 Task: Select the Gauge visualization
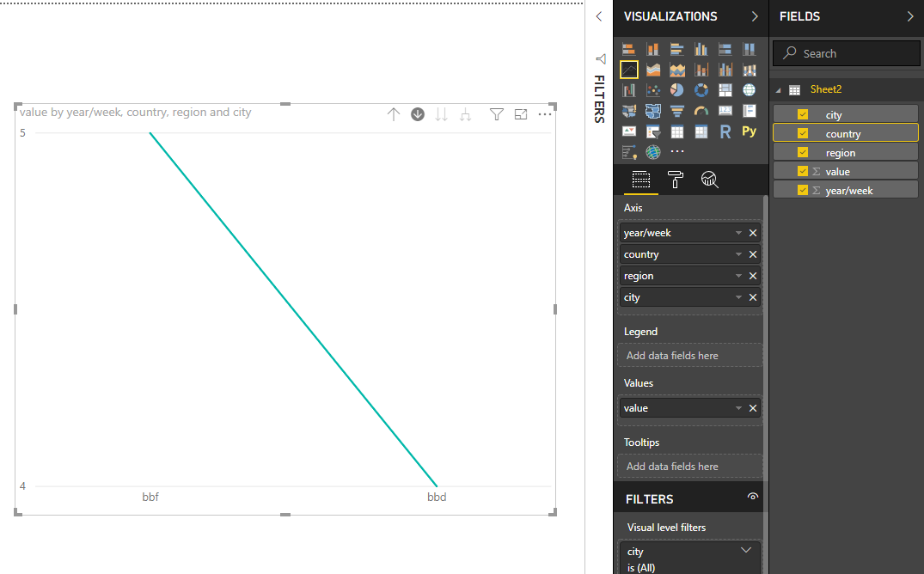tap(701, 111)
